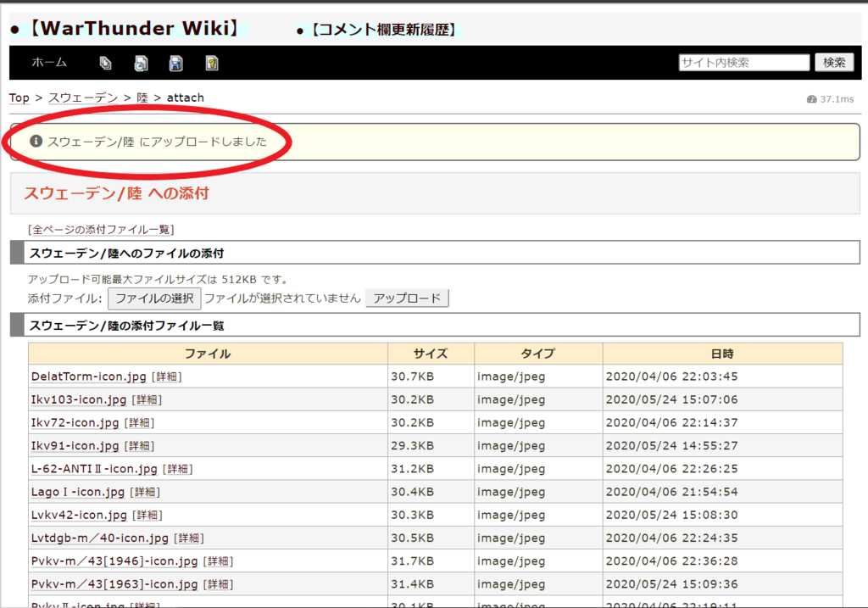Open recent changes icon in black toolbar
868x608 pixels.
[x=141, y=63]
